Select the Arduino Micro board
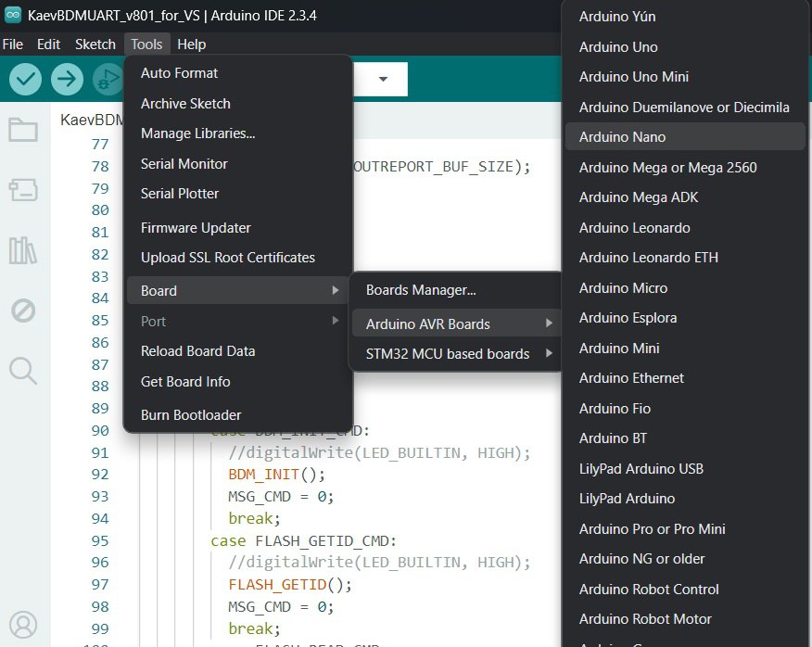The width and height of the screenshot is (812, 647). [x=685, y=288]
